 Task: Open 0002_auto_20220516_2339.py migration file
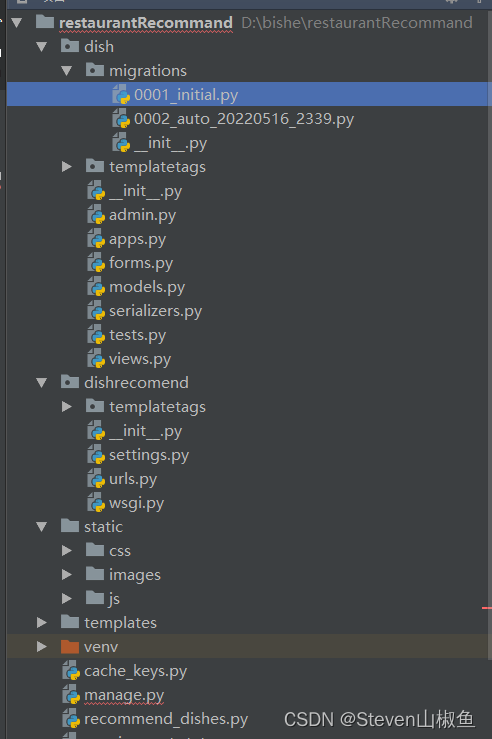tap(244, 119)
